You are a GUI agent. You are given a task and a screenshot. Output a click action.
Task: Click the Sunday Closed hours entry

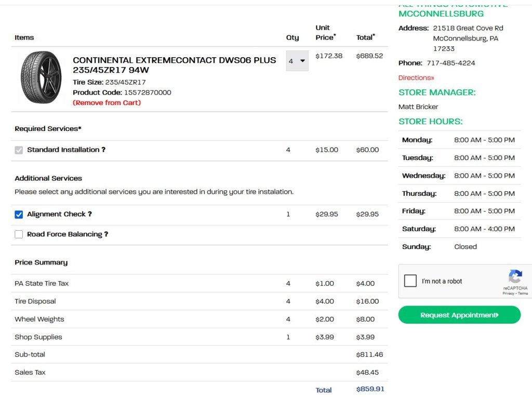point(465,247)
